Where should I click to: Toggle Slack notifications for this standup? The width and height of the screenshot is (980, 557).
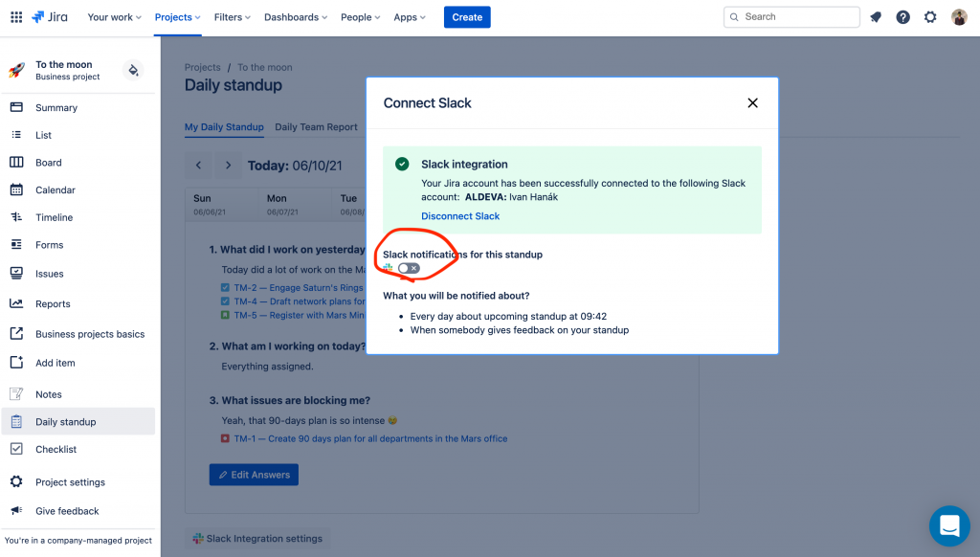coord(409,268)
